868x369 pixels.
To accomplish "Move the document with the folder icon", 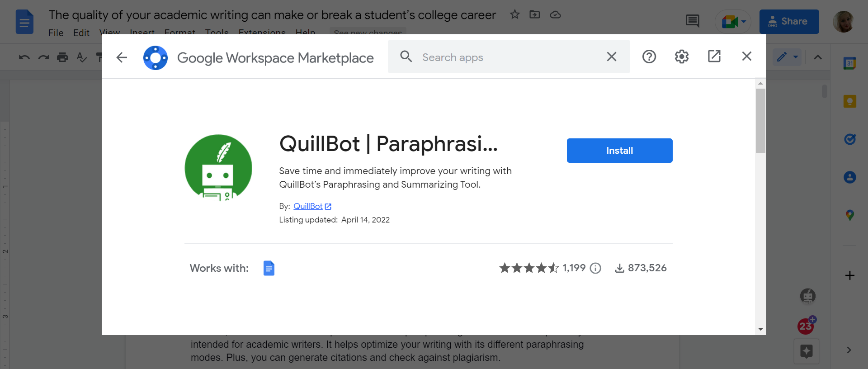I will pos(535,14).
